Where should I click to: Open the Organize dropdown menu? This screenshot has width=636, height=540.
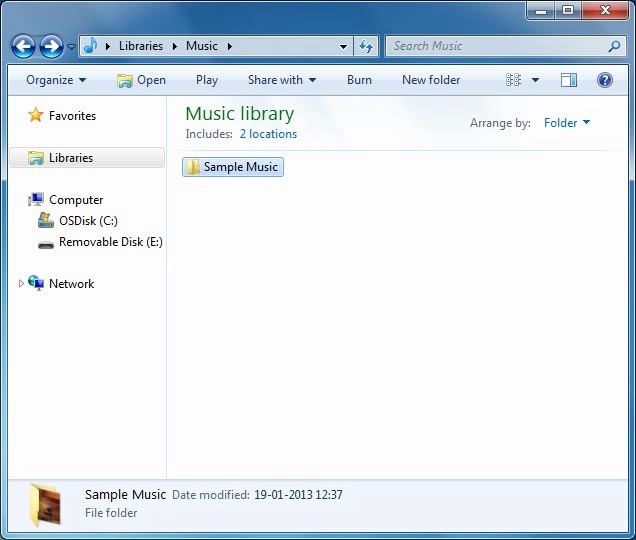pos(56,80)
